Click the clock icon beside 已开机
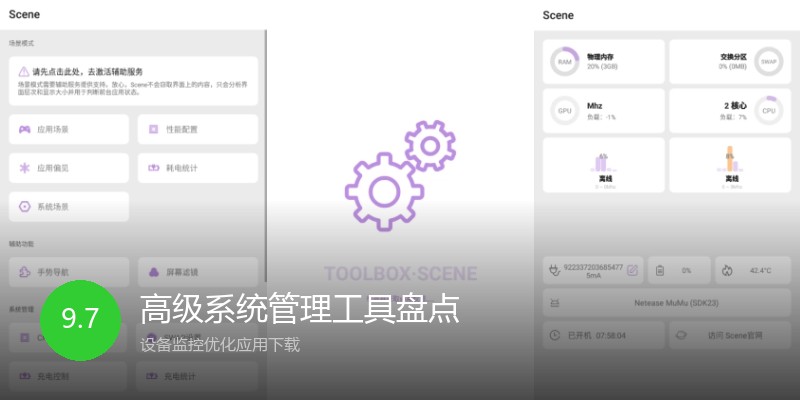The width and height of the screenshot is (800, 400). click(x=554, y=335)
